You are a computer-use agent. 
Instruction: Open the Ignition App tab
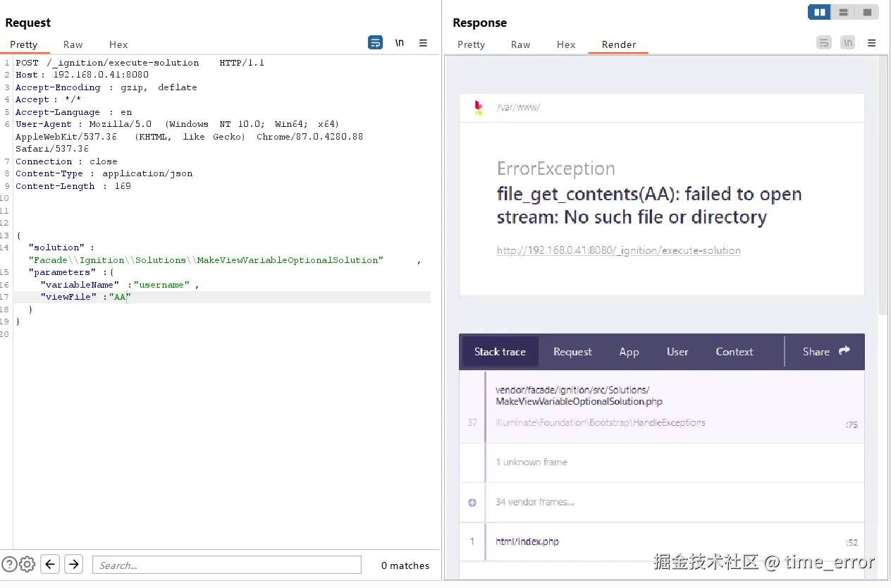click(x=629, y=351)
